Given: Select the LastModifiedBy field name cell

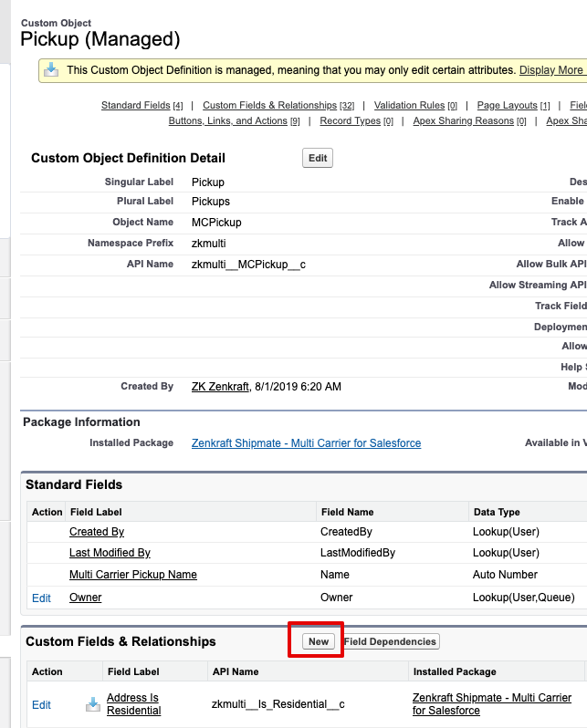Looking at the screenshot, I should 358,553.
